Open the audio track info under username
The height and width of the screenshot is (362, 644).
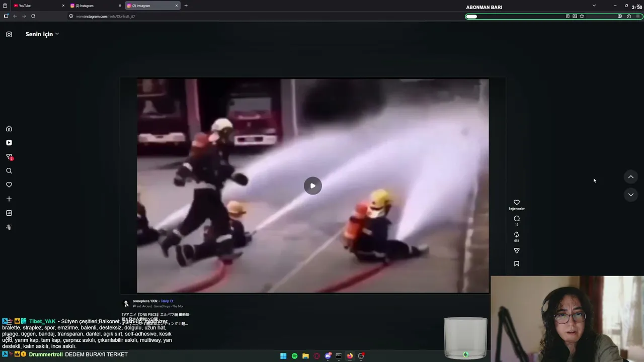(x=158, y=306)
